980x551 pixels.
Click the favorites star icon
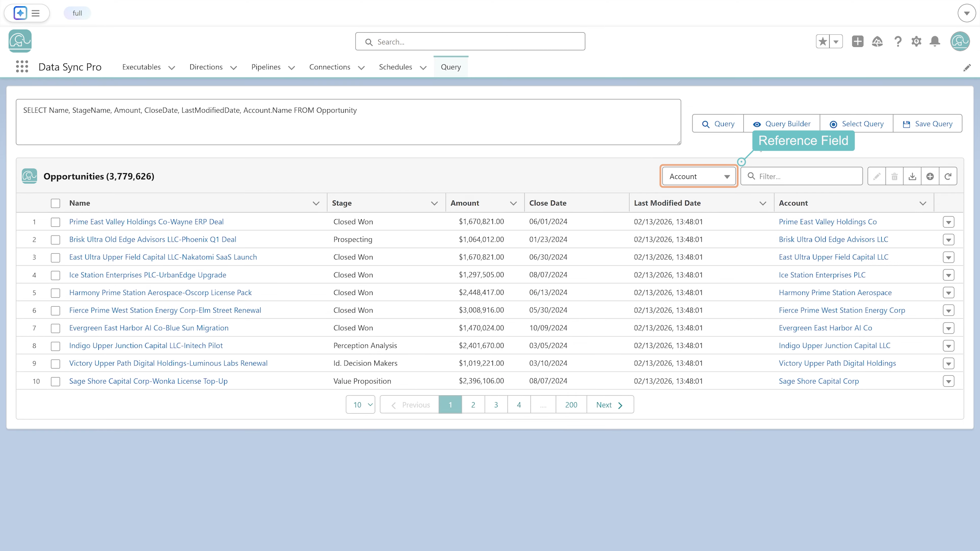[x=823, y=41]
